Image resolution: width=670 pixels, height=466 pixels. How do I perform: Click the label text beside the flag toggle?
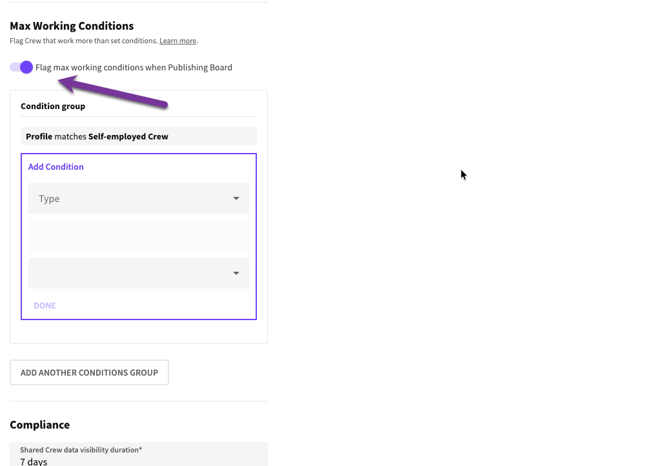click(x=134, y=67)
